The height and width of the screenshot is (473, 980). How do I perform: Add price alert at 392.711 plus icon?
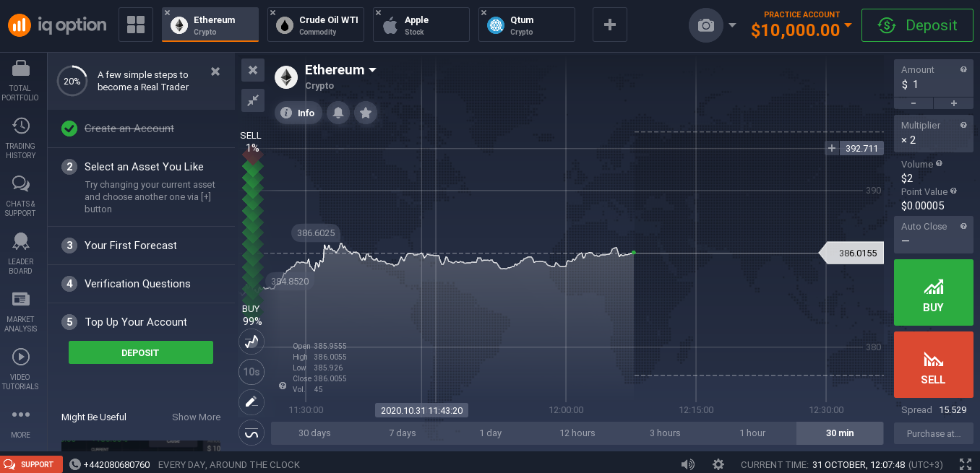point(832,149)
